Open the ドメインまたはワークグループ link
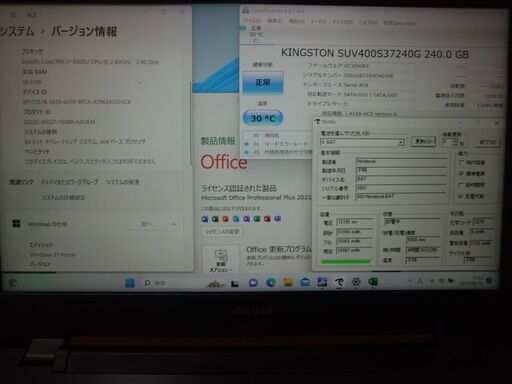The width and height of the screenshot is (512, 384). pos(69,182)
